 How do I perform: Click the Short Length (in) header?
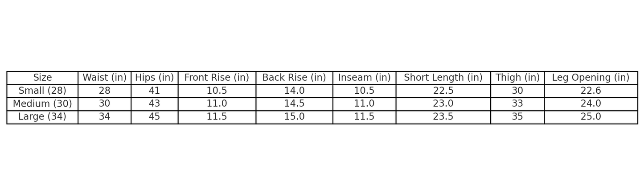443,78
